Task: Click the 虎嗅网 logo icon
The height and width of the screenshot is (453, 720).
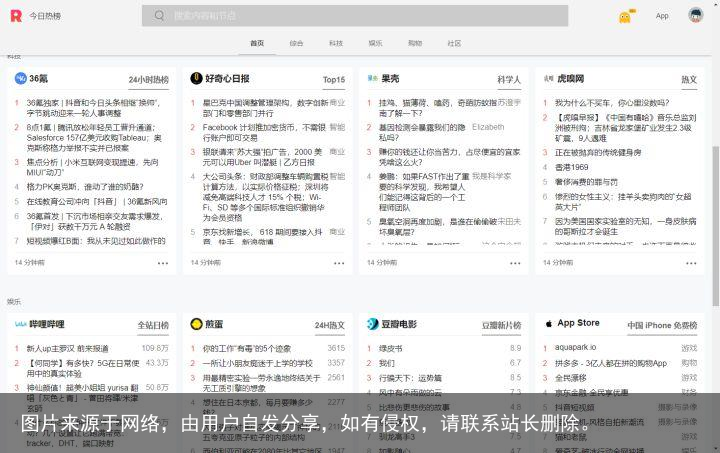Action: (548, 78)
